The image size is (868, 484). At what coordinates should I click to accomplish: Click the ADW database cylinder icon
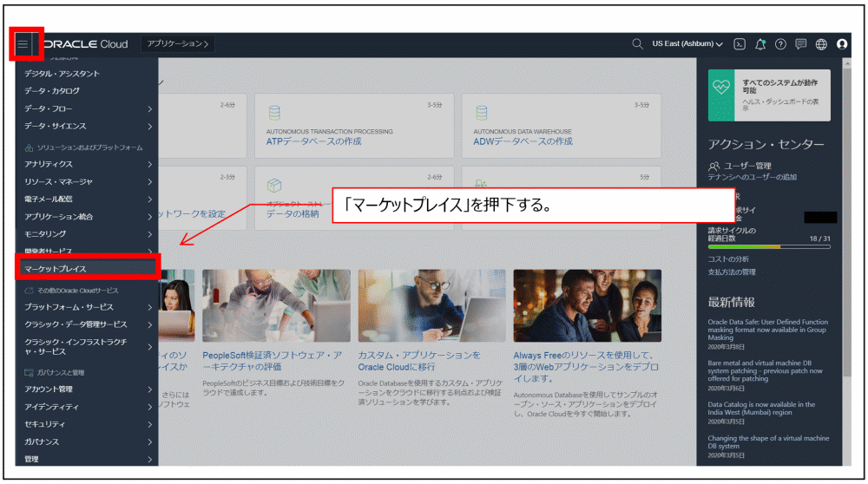[x=482, y=113]
